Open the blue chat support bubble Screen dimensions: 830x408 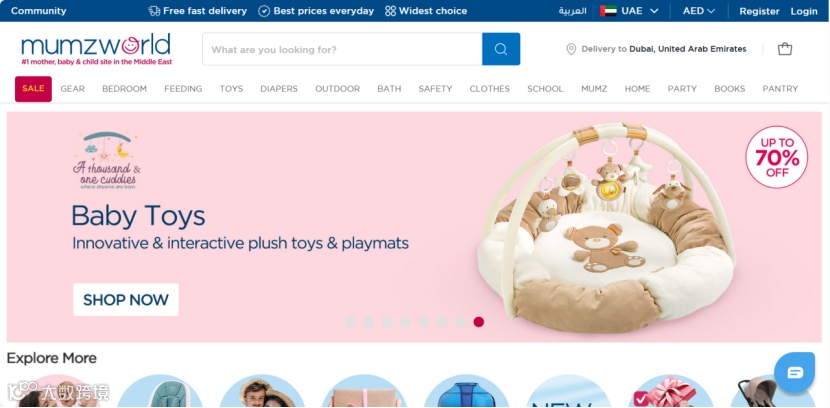coord(795,373)
